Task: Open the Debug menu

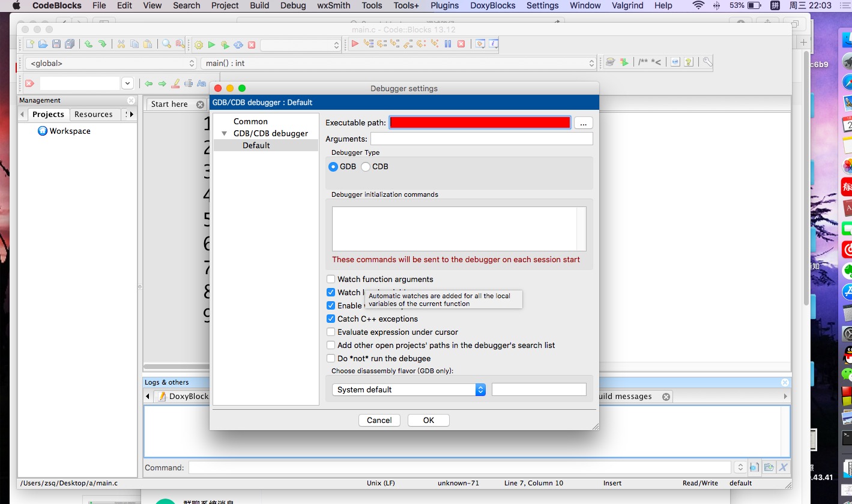Action: (x=293, y=5)
